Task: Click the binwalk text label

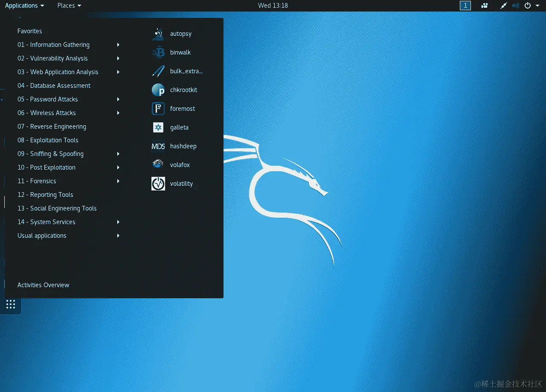Action: tap(180, 52)
